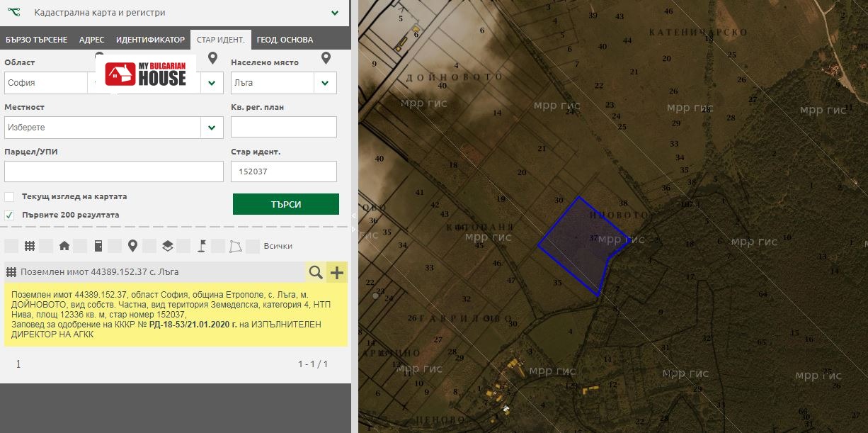This screenshot has width=868, height=433.
Task: Filter results by land parcels grid icon
Action: point(30,246)
